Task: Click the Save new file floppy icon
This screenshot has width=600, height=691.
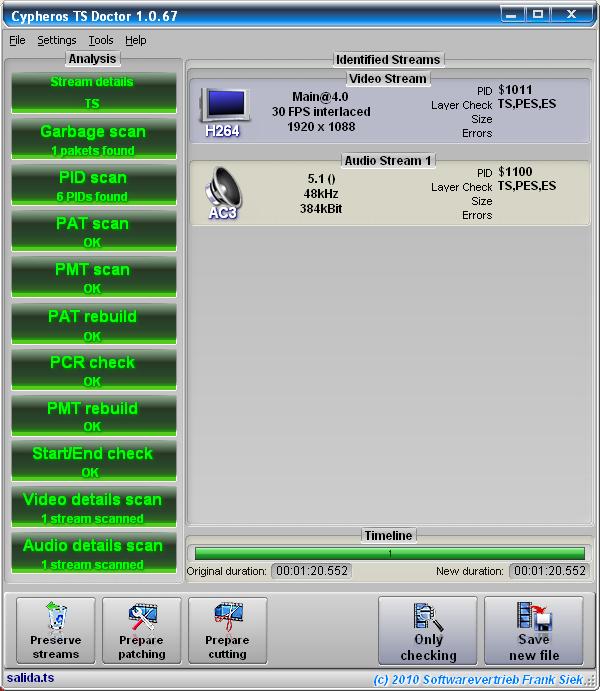Action: pyautogui.click(x=534, y=617)
